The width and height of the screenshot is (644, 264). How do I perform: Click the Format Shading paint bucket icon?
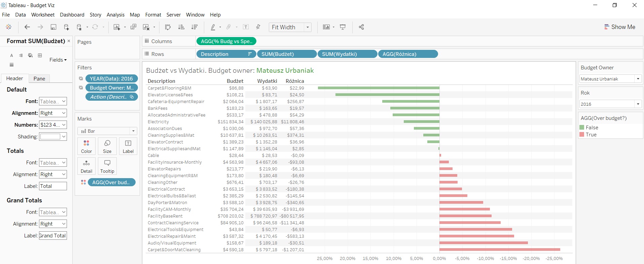click(30, 55)
